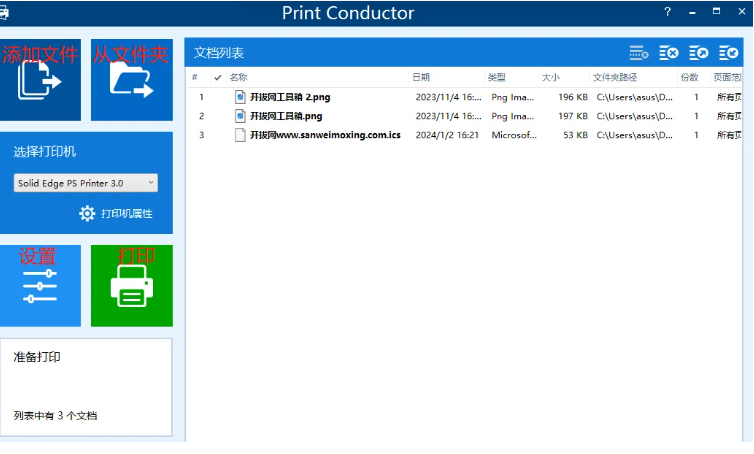Toggle the checkmark column header
Screen dimensions: 754x454
click(x=218, y=77)
